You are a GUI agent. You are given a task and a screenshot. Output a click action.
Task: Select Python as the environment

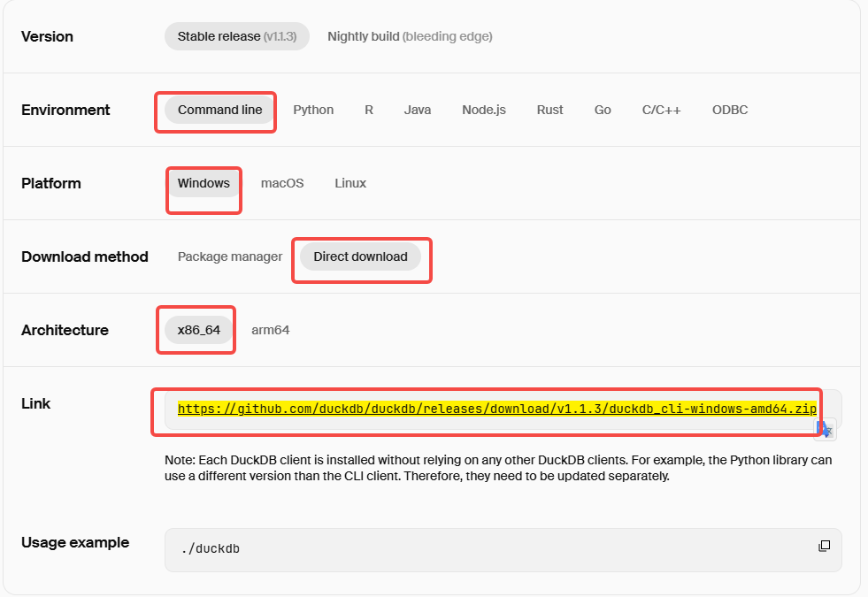313,110
